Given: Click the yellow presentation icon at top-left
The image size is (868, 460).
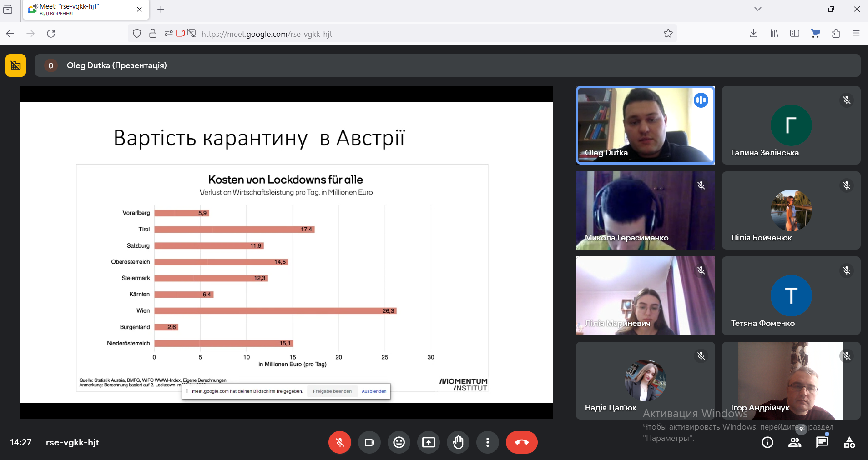Looking at the screenshot, I should [15, 65].
